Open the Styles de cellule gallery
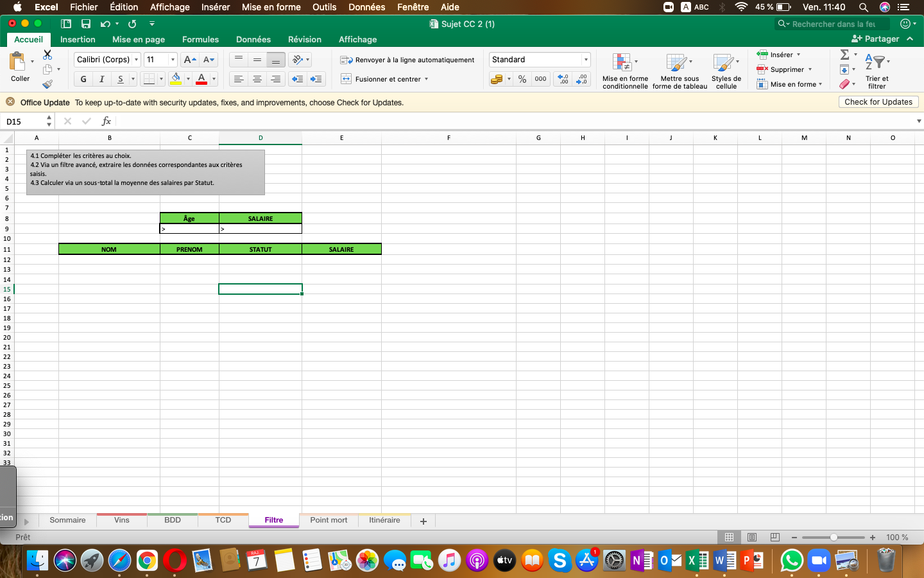This screenshot has width=924, height=578. (726, 71)
